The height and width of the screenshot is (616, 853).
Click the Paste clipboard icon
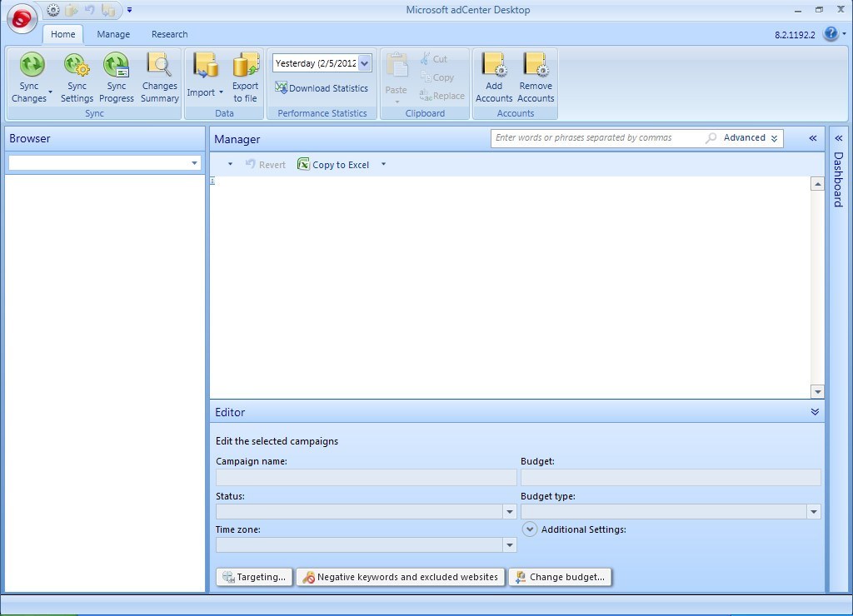[x=397, y=67]
